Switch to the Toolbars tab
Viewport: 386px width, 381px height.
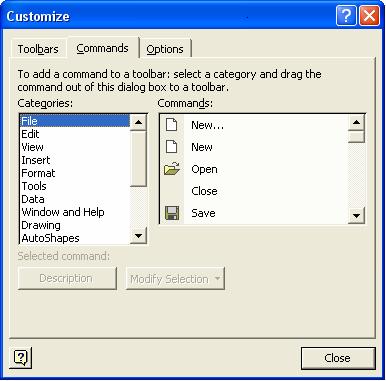[38, 49]
